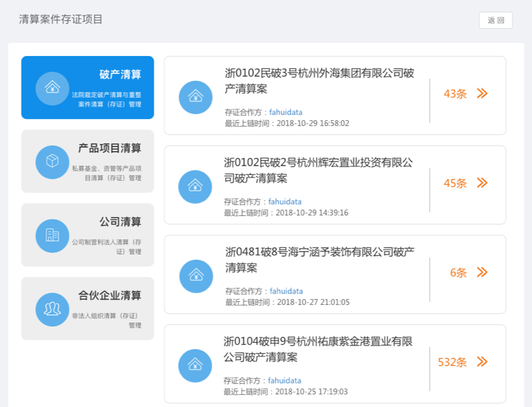Click house icon of 杭州祐康紫金港 case
This screenshot has height=407, width=532.
coord(195,365)
